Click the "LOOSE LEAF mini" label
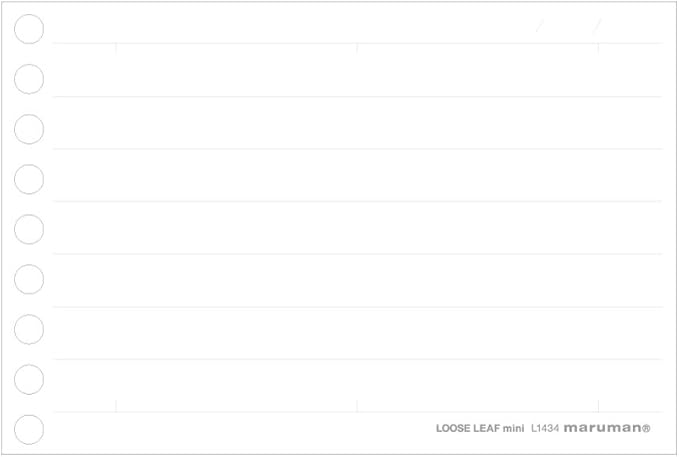This screenshot has height=457, width=679. [x=480, y=428]
